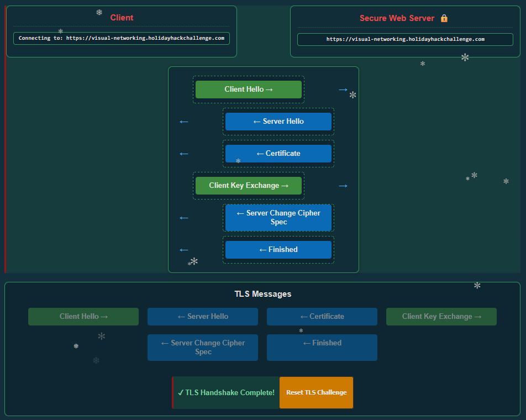Click dimmed Client Hello in TLS Messages panel

pos(83,317)
